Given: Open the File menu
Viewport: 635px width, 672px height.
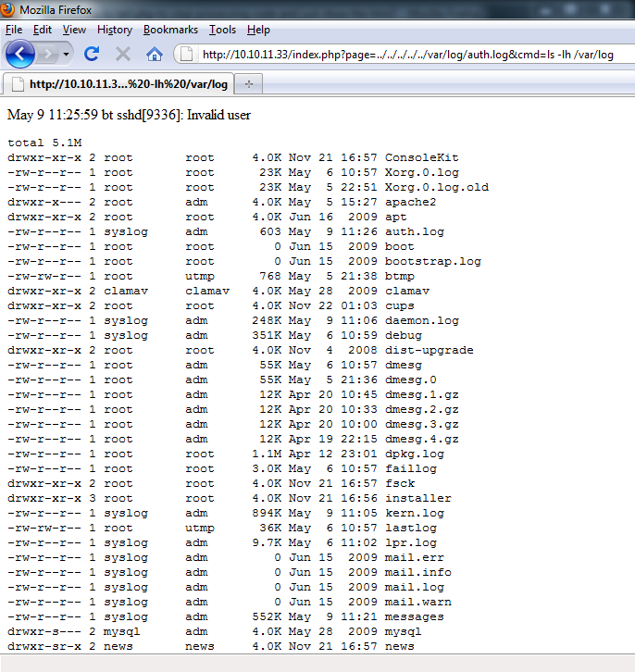Looking at the screenshot, I should point(14,30).
